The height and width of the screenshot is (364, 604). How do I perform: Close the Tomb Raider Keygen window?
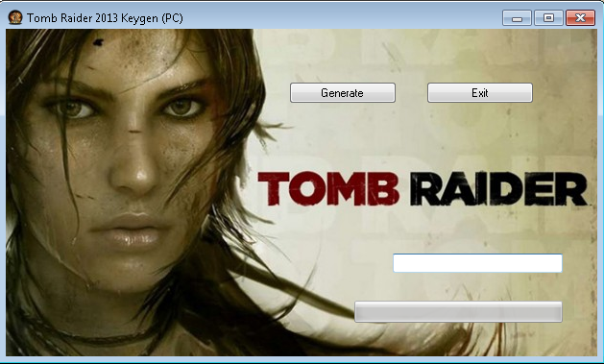click(581, 18)
